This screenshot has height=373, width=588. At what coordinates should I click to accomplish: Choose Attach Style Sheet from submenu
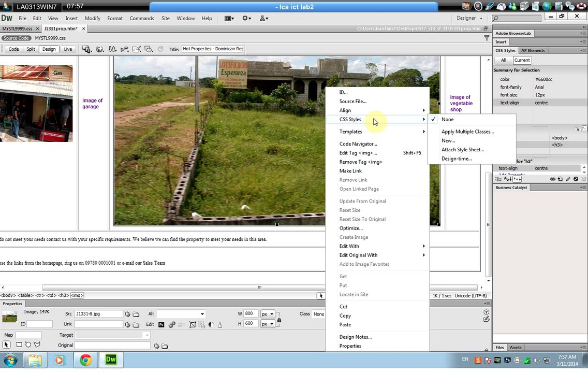pyautogui.click(x=462, y=150)
